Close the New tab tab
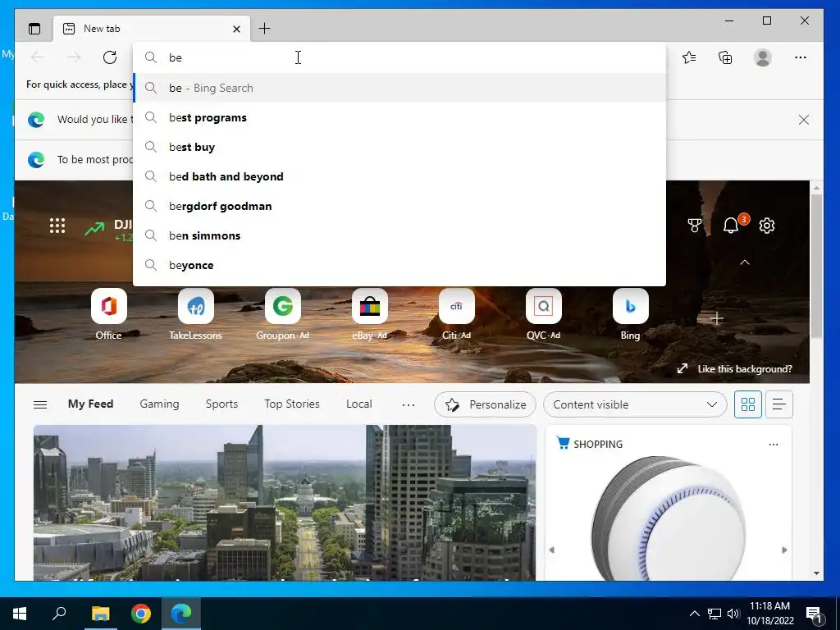Viewport: 840px width, 630px height. click(x=236, y=29)
